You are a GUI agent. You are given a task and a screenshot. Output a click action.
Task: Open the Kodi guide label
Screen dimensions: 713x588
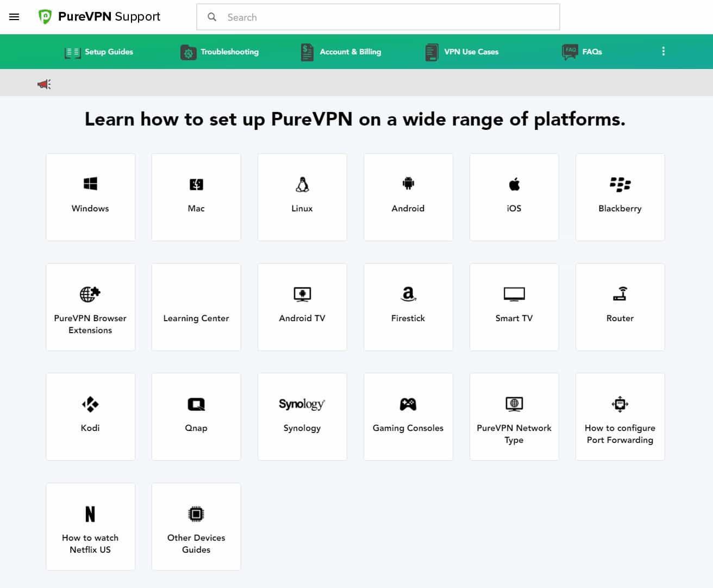(90, 428)
